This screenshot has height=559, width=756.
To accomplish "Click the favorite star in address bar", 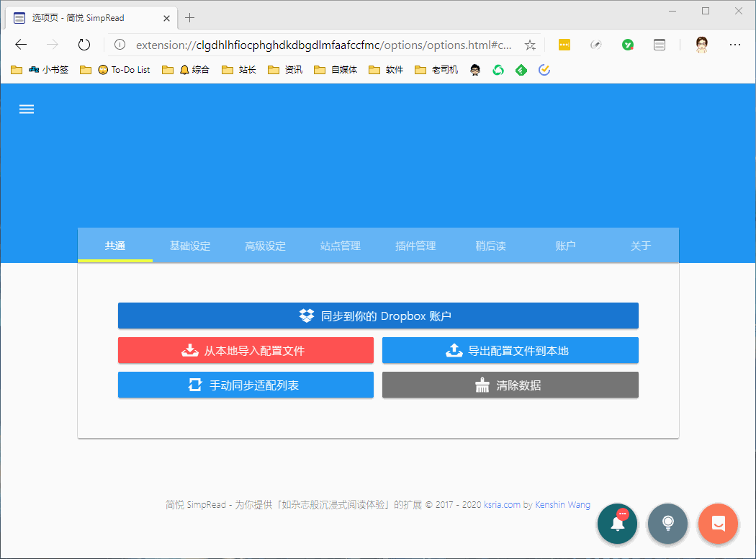I will coord(530,45).
